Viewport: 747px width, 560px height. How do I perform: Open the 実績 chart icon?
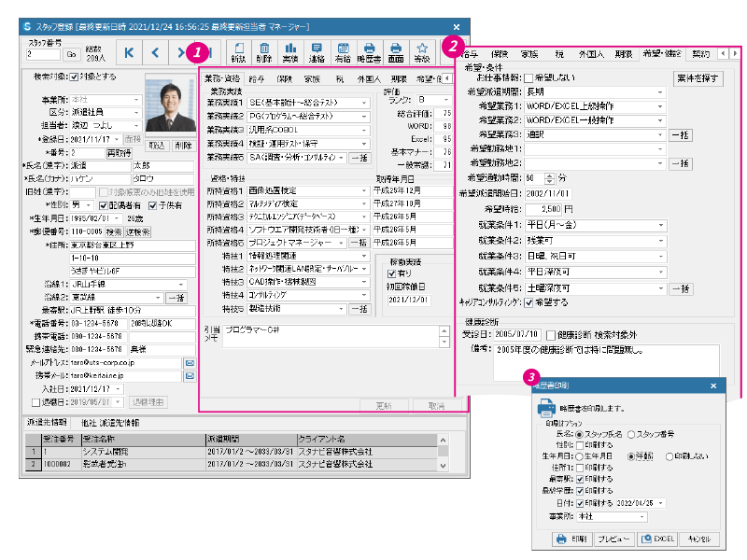[290, 52]
